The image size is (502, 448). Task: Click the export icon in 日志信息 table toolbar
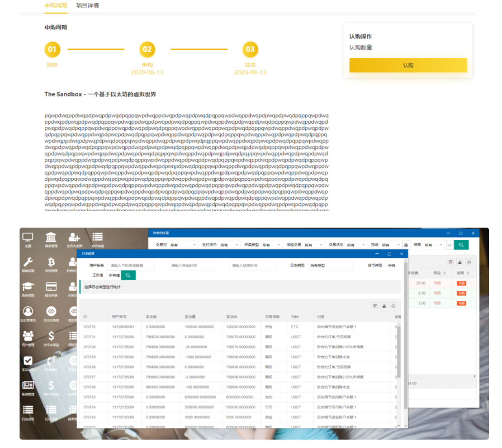click(x=384, y=306)
